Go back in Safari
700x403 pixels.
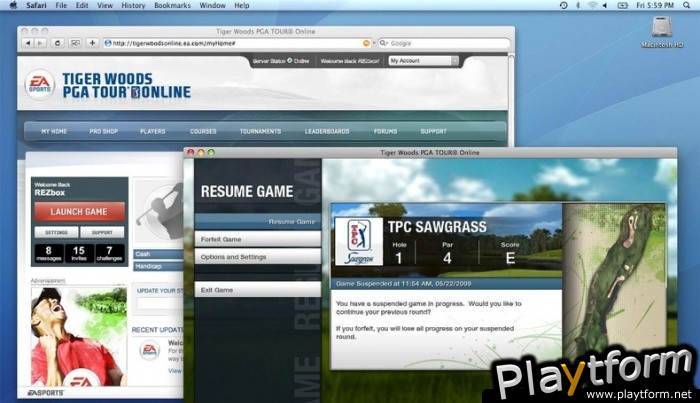coord(29,43)
